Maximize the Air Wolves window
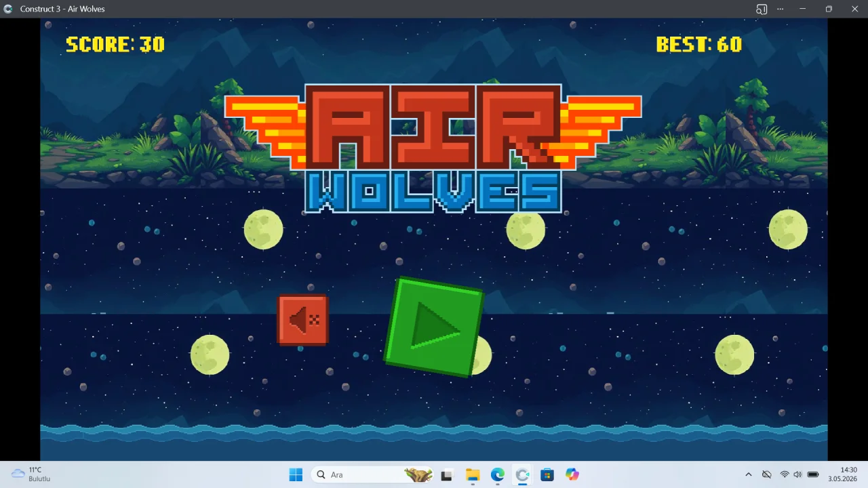The image size is (868, 488). point(829,9)
